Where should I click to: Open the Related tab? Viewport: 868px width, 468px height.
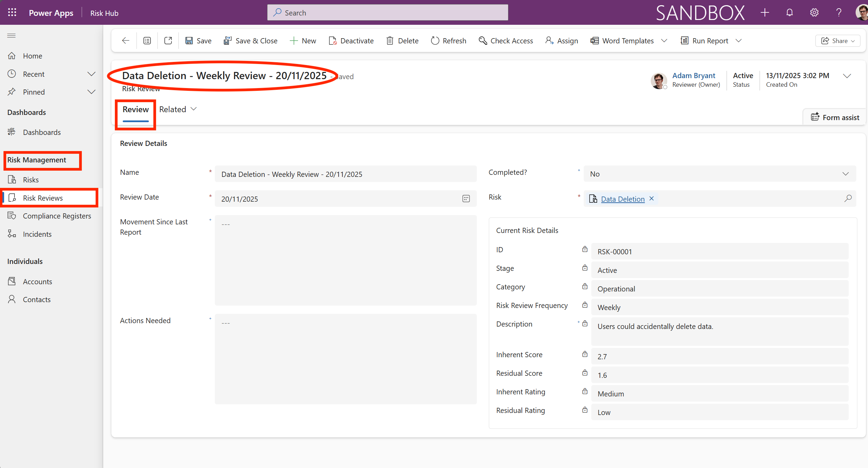point(177,109)
